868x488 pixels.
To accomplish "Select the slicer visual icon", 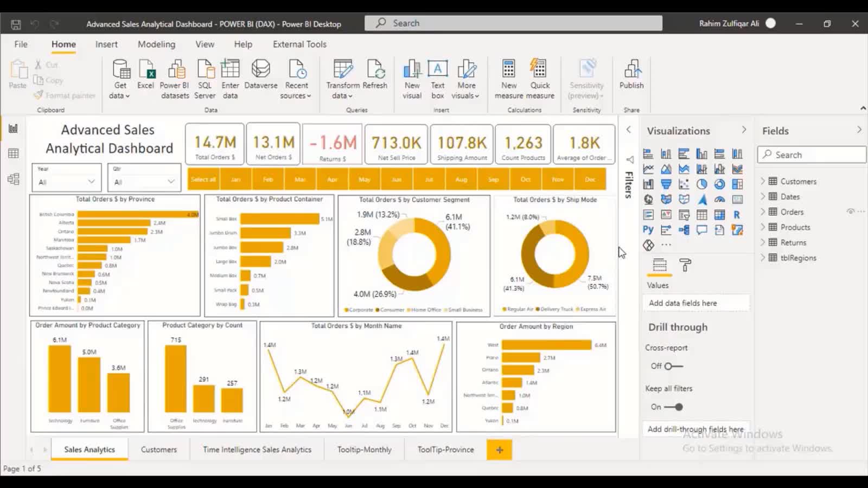I will coord(684,215).
